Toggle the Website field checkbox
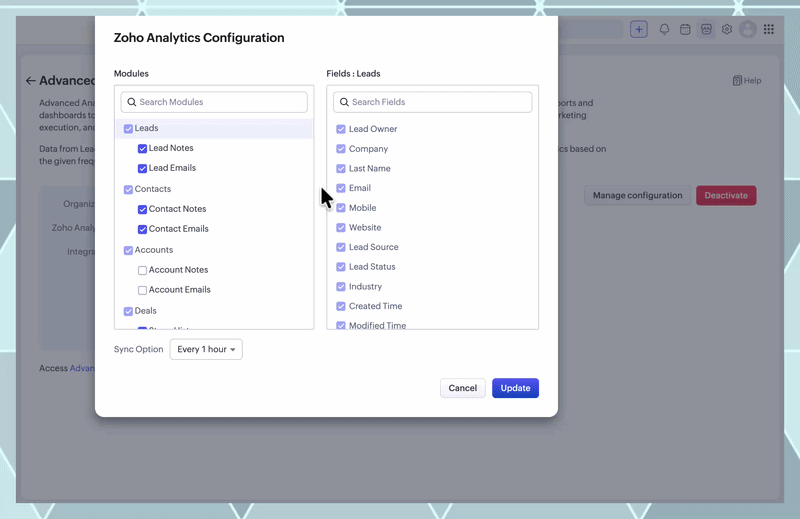 (341, 228)
